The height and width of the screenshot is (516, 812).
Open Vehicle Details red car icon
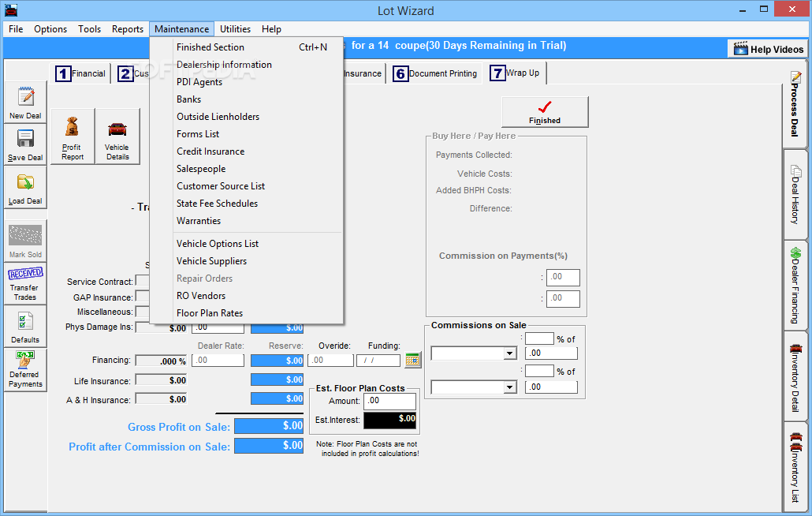click(x=117, y=129)
